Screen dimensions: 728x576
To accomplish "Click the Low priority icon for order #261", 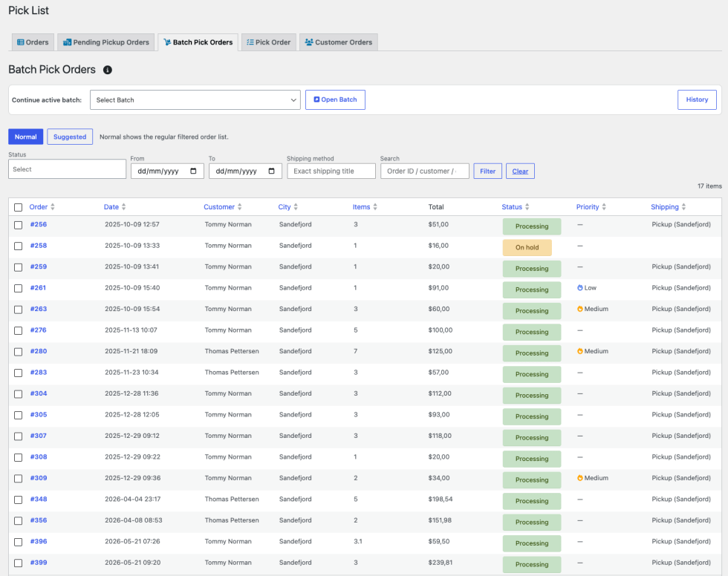I will pyautogui.click(x=580, y=287).
